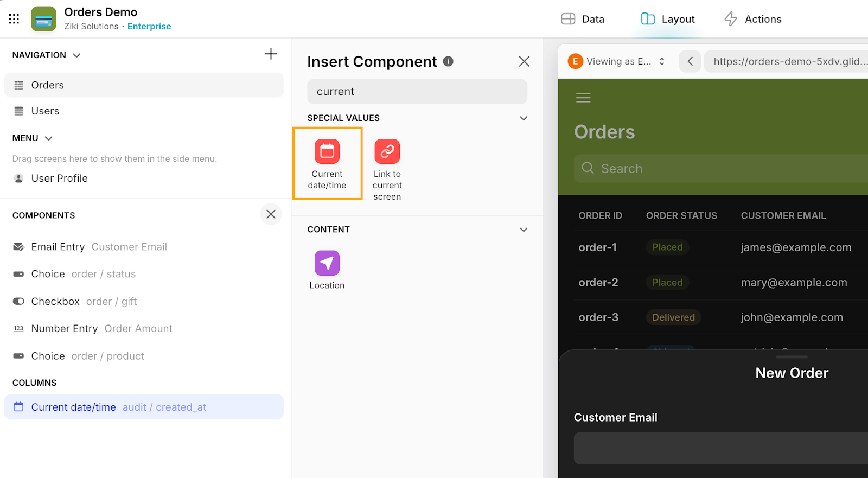Select the Orders screen in navigation
868x478 pixels.
pos(144,85)
